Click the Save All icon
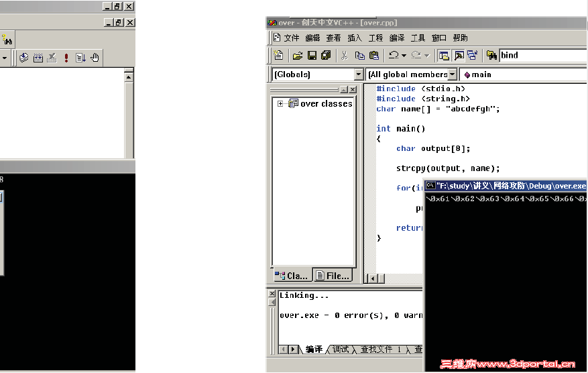The width and height of the screenshot is (588, 373). click(x=327, y=56)
